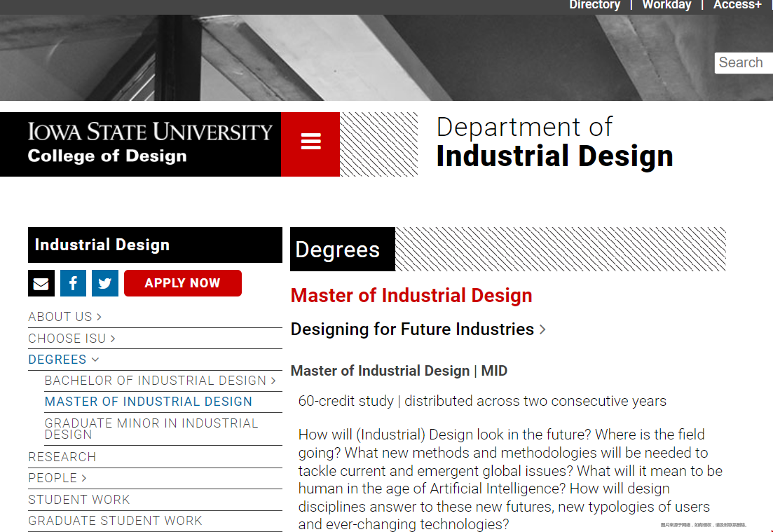Click the APPLY NOW button
Image resolution: width=773 pixels, height=532 pixels.
(x=183, y=283)
